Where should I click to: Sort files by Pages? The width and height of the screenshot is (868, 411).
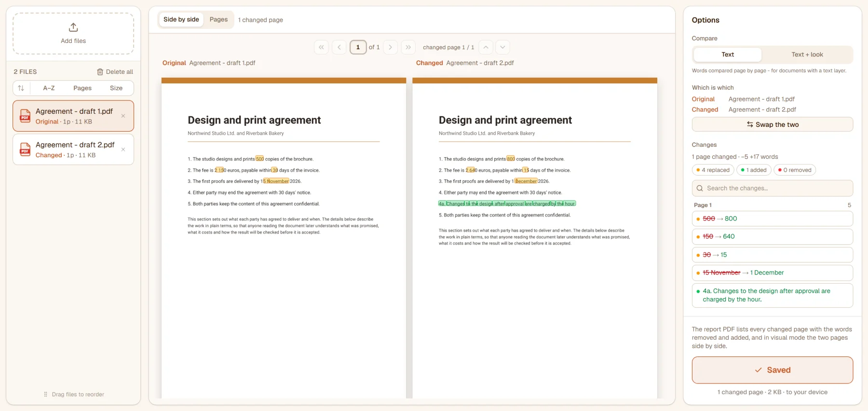[82, 88]
